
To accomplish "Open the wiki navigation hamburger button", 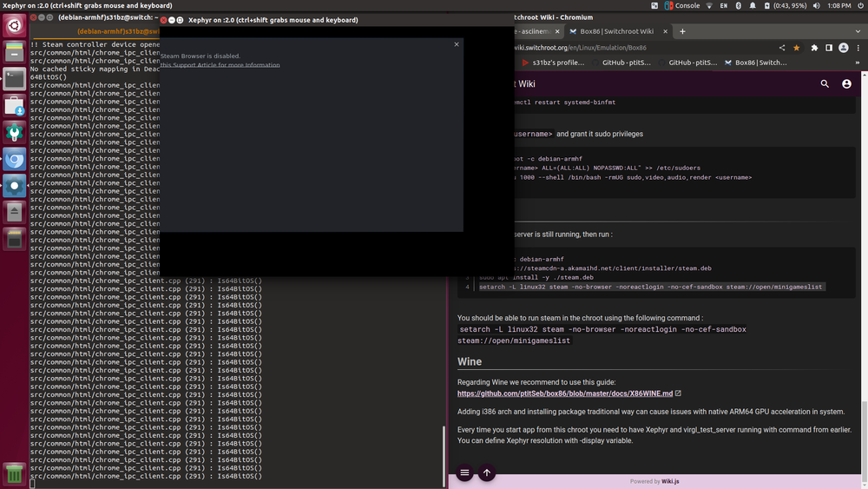I will 465,473.
